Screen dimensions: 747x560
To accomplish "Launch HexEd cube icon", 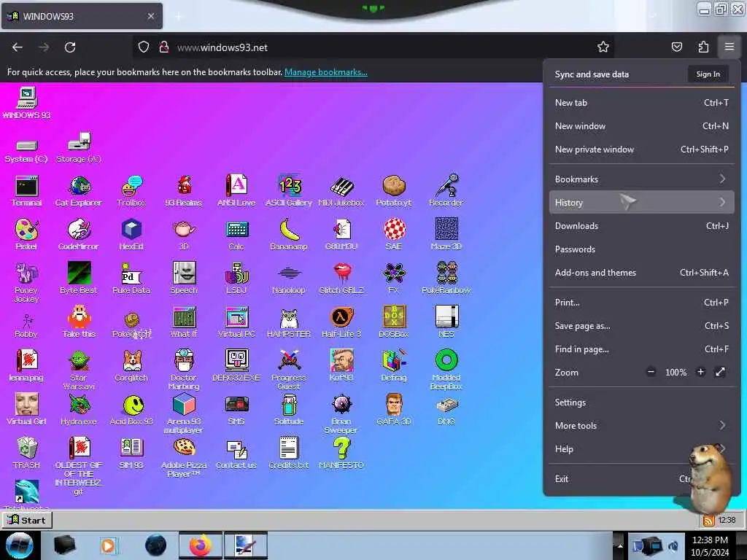I will click(x=131, y=234).
